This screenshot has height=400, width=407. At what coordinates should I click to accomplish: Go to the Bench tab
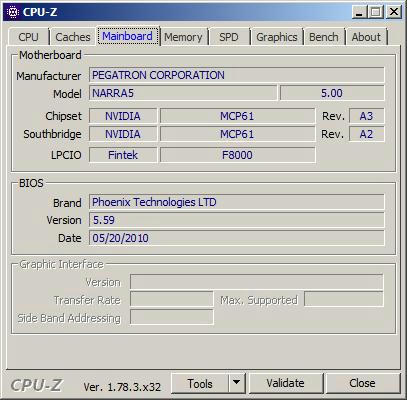click(324, 37)
